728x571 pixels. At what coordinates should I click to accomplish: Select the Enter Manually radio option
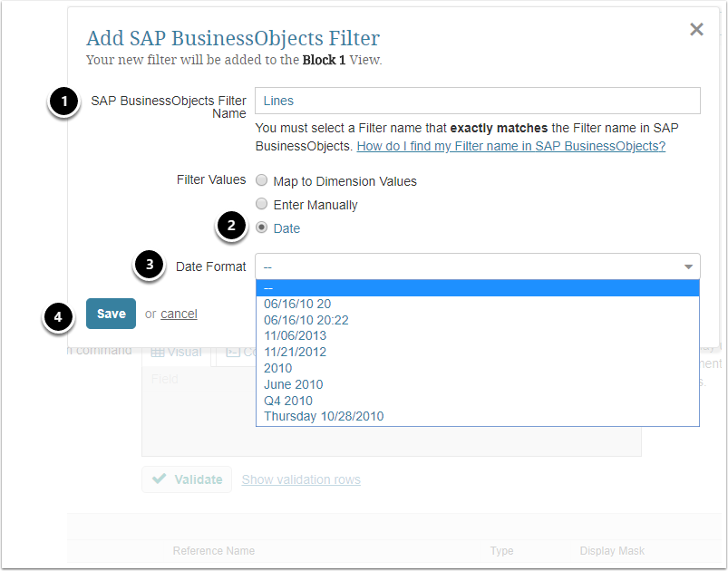[262, 204]
